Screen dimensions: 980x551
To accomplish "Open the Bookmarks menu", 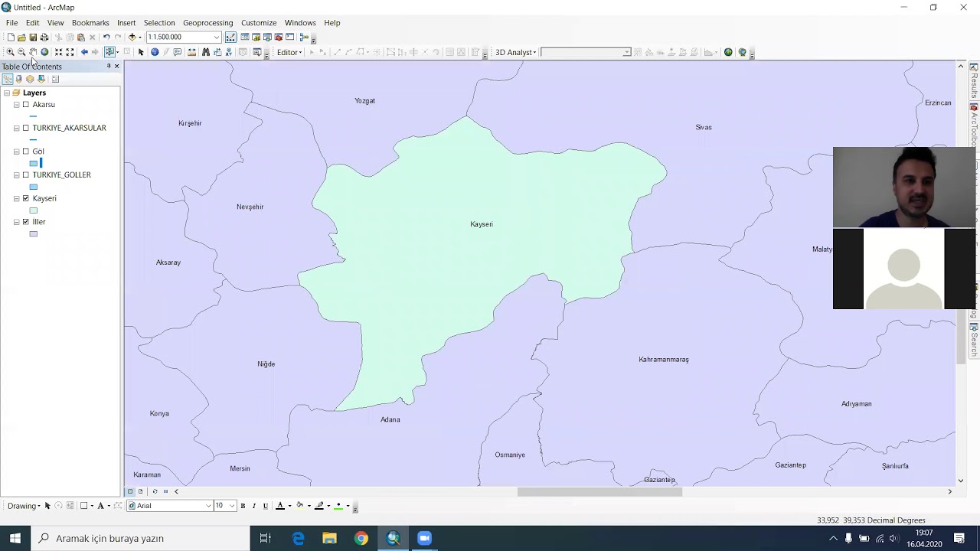I will tap(90, 23).
